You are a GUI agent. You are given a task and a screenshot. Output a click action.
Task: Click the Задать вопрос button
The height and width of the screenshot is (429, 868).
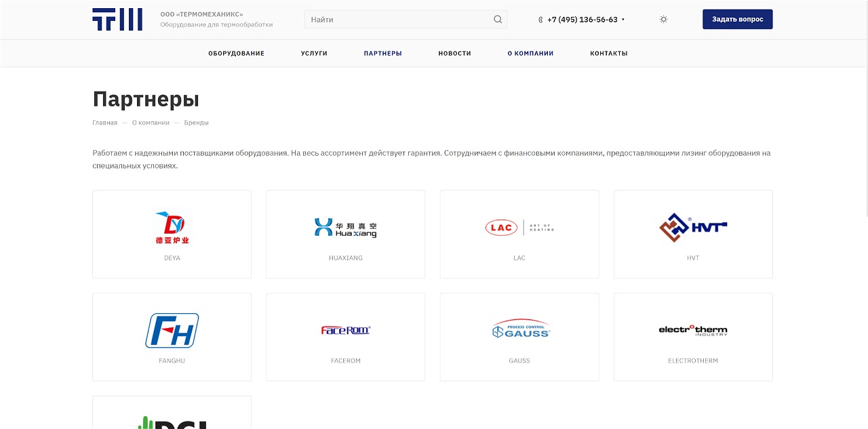[737, 19]
